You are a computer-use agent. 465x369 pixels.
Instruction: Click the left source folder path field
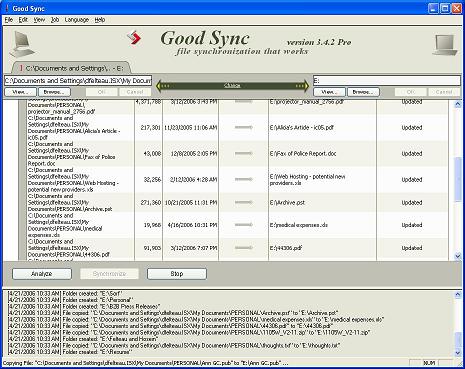[78, 81]
